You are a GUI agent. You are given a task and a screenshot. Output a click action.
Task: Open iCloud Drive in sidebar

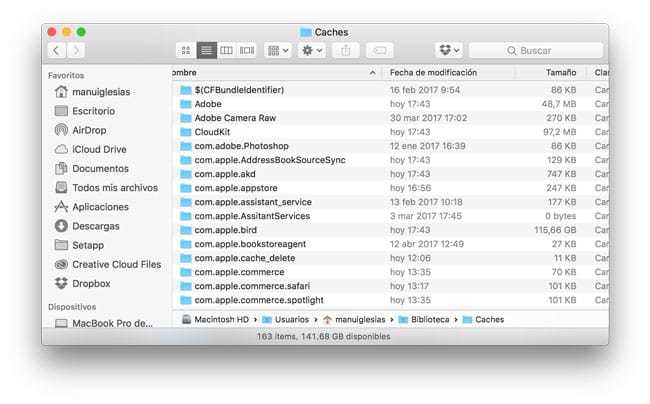pos(99,149)
